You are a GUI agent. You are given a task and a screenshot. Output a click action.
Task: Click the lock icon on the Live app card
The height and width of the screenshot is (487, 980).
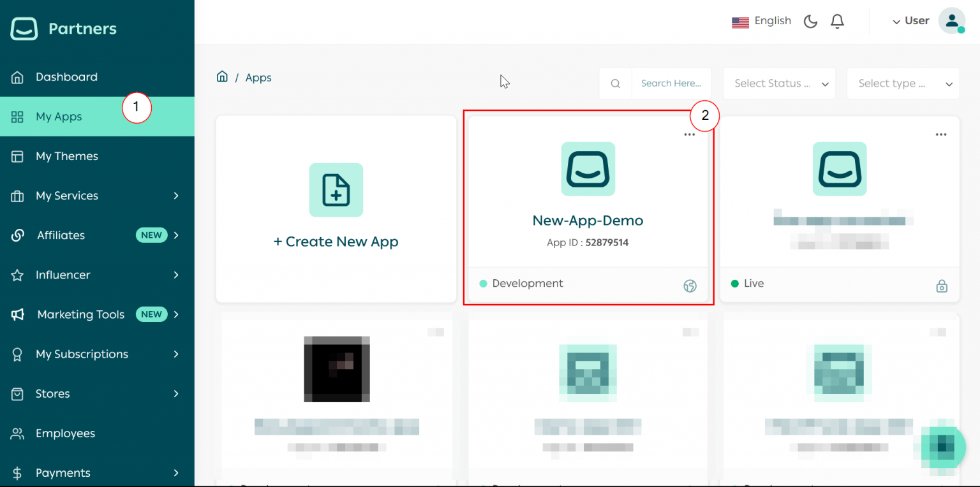[x=941, y=286]
